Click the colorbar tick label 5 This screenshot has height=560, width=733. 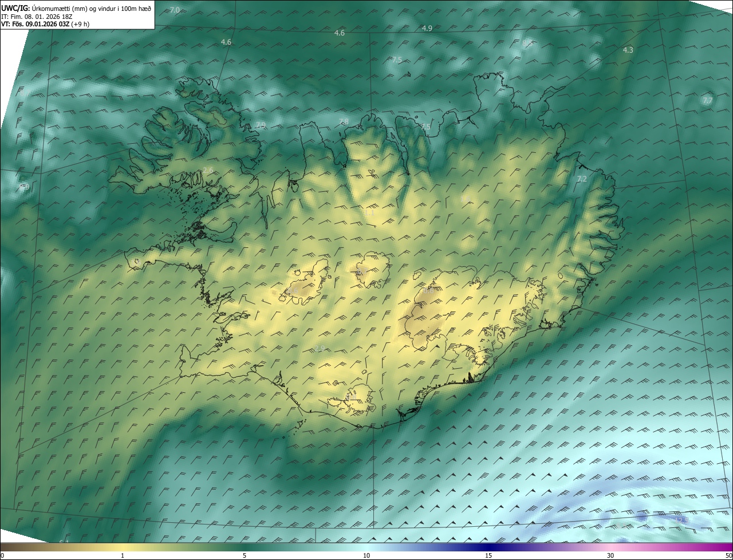click(245, 555)
